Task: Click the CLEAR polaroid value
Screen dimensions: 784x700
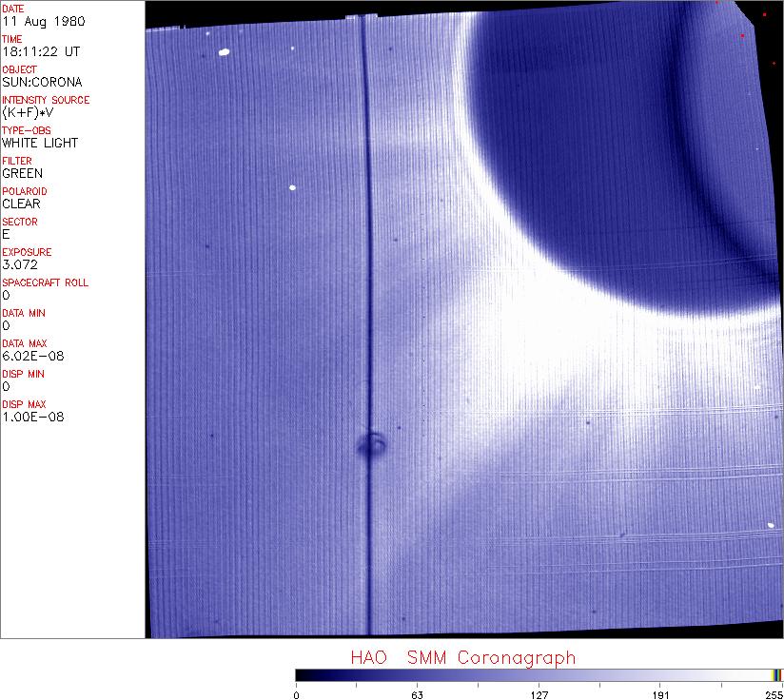Action: (x=21, y=204)
